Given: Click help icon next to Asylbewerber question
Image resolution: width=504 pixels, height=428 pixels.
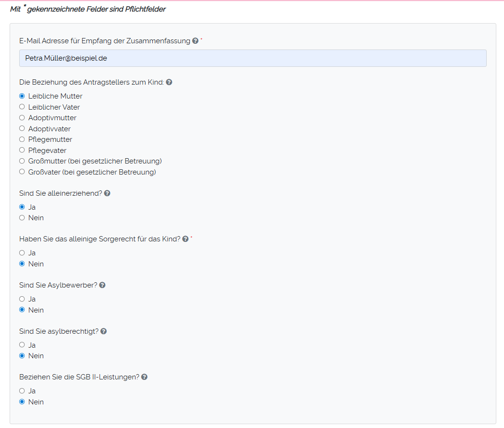Looking at the screenshot, I should click(102, 285).
